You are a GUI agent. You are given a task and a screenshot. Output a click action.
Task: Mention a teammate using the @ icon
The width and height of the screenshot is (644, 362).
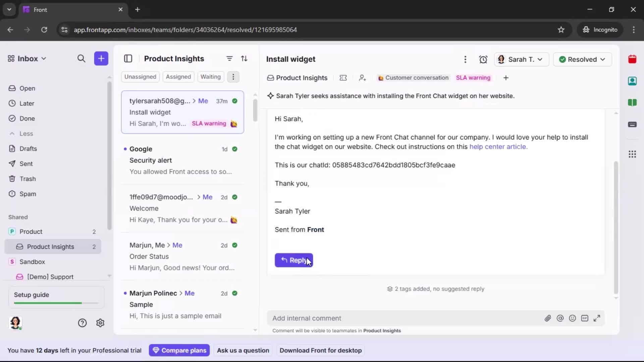pyautogui.click(x=560, y=318)
